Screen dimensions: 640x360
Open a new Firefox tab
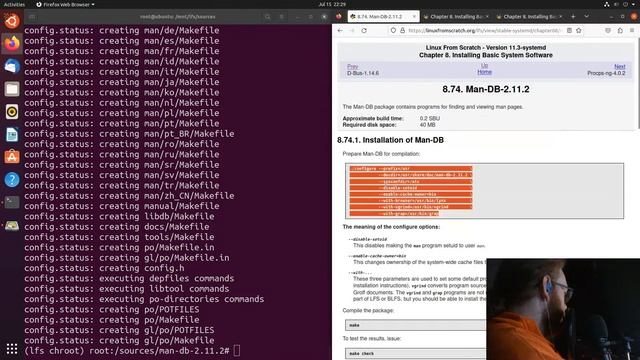[x=573, y=17]
